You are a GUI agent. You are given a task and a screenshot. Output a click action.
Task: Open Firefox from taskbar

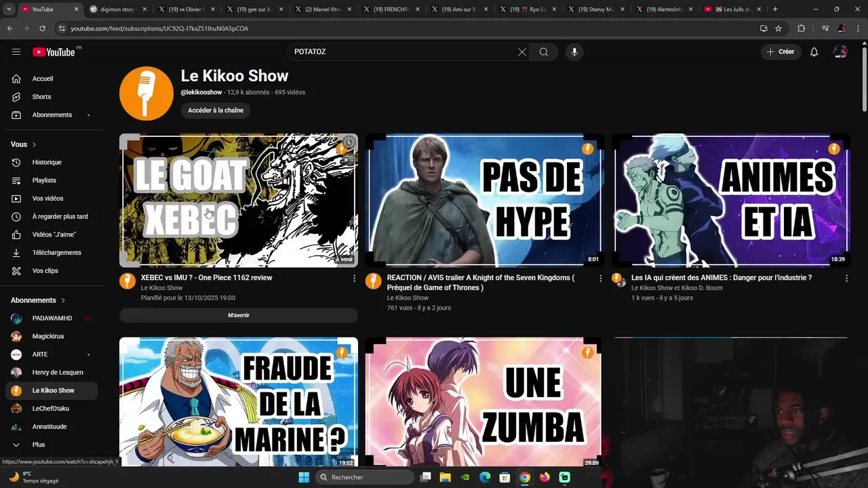click(545, 477)
